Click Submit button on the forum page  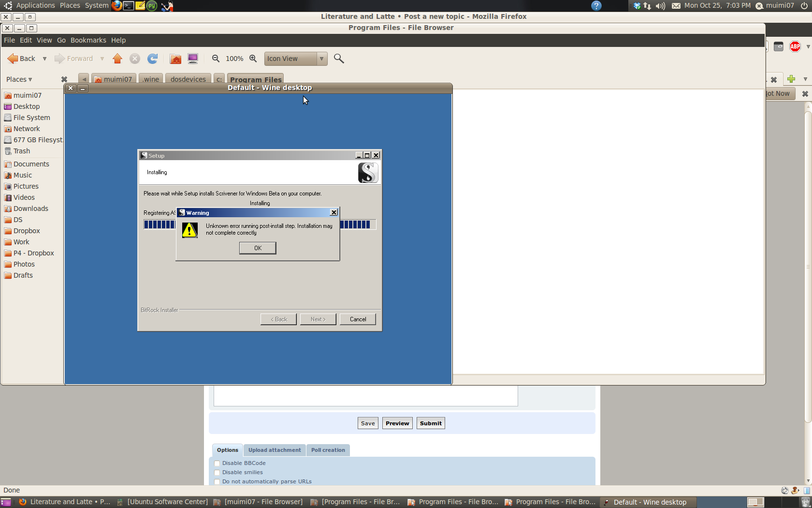pos(431,423)
